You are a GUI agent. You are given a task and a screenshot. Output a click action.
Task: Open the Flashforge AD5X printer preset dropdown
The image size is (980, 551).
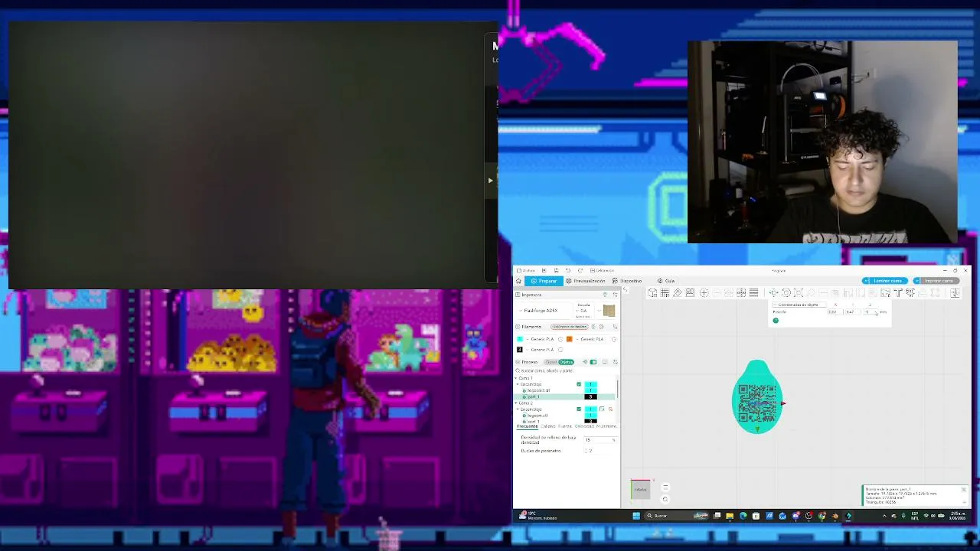pyautogui.click(x=545, y=311)
